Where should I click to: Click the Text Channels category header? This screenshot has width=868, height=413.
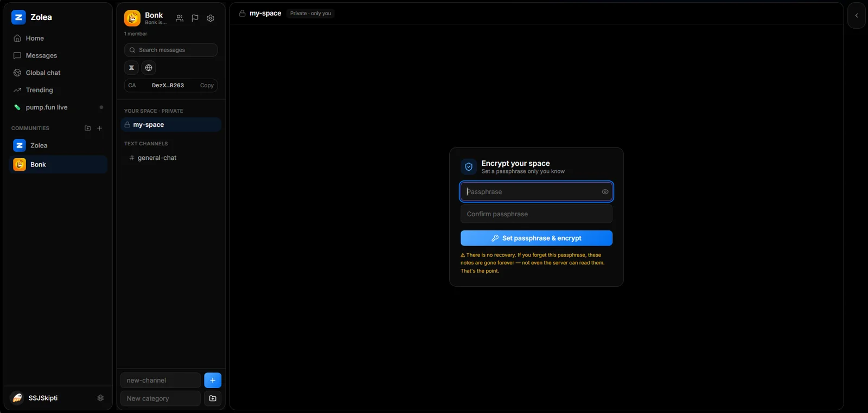coord(146,144)
